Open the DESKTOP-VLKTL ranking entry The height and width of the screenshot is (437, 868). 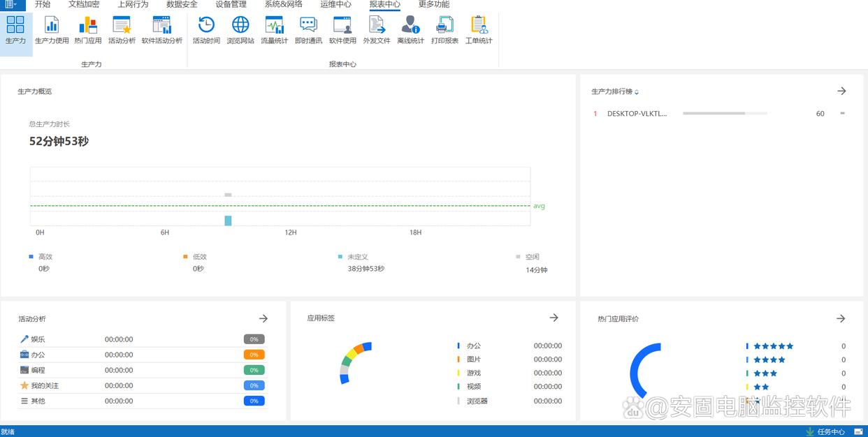(x=637, y=113)
